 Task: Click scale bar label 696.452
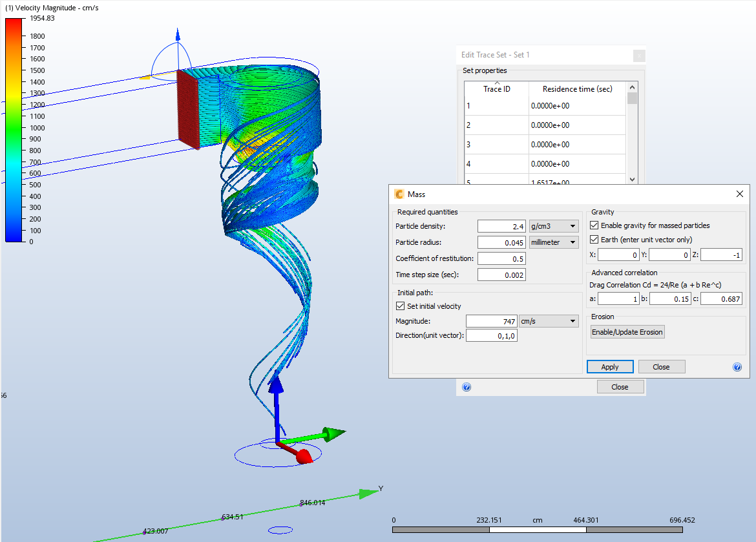(x=682, y=520)
